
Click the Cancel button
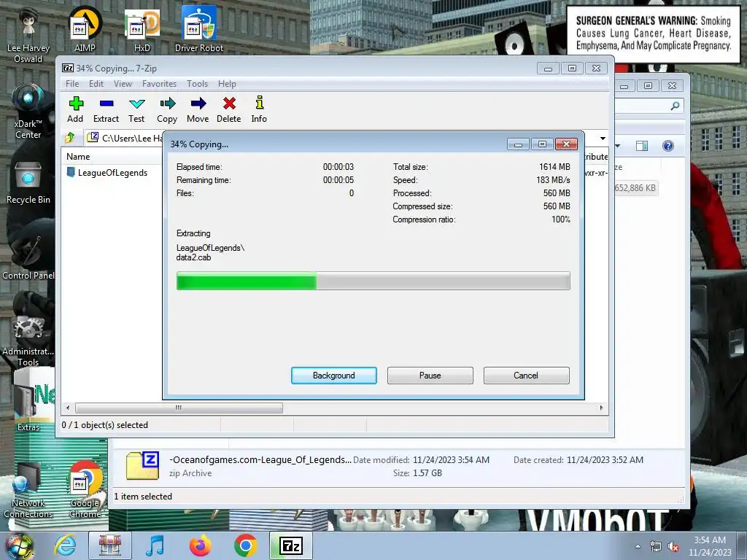coord(526,376)
